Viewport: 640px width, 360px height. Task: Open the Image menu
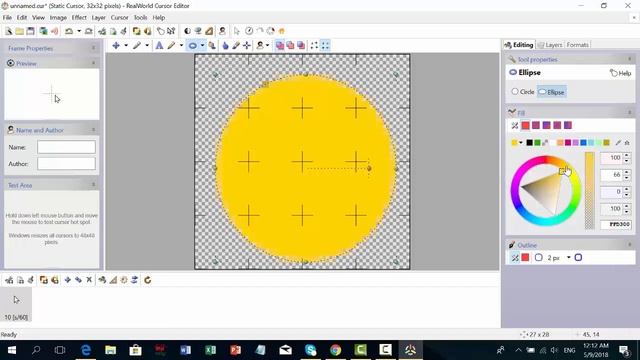(58, 18)
